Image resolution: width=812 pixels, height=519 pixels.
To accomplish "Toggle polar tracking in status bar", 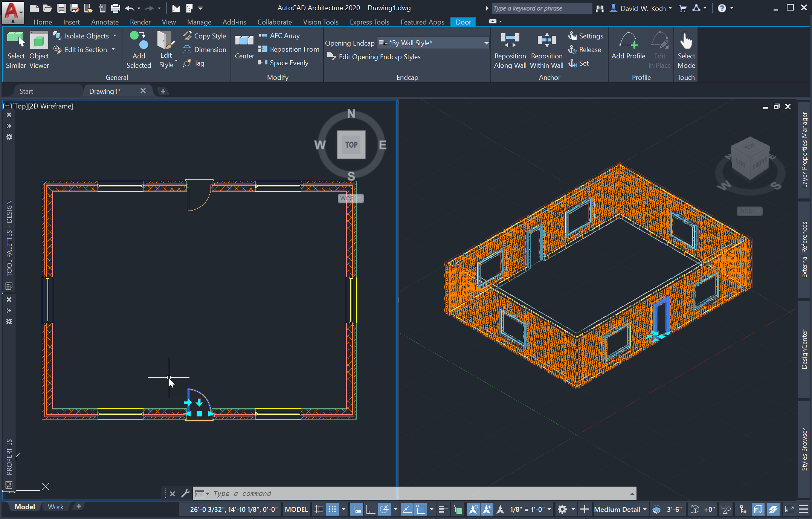I will click(384, 510).
